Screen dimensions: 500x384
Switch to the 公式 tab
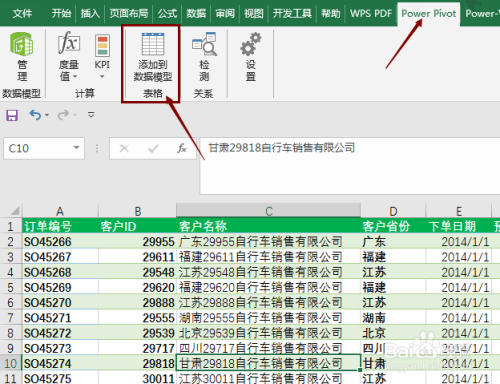tap(167, 14)
